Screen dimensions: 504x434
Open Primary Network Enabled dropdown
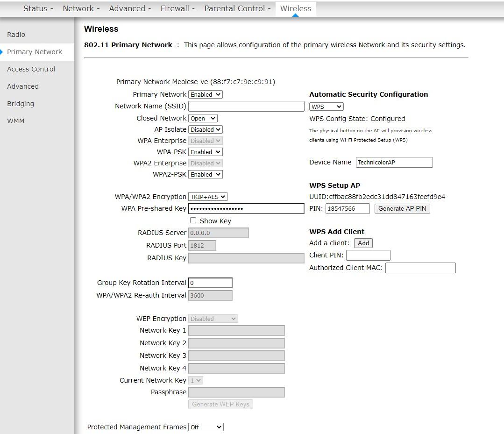pyautogui.click(x=206, y=94)
